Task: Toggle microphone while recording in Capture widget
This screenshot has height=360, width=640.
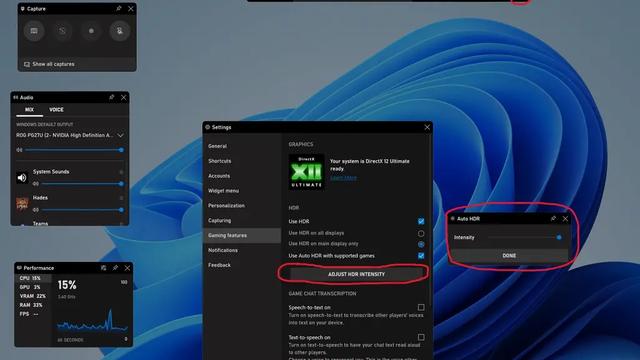Action: point(120,31)
